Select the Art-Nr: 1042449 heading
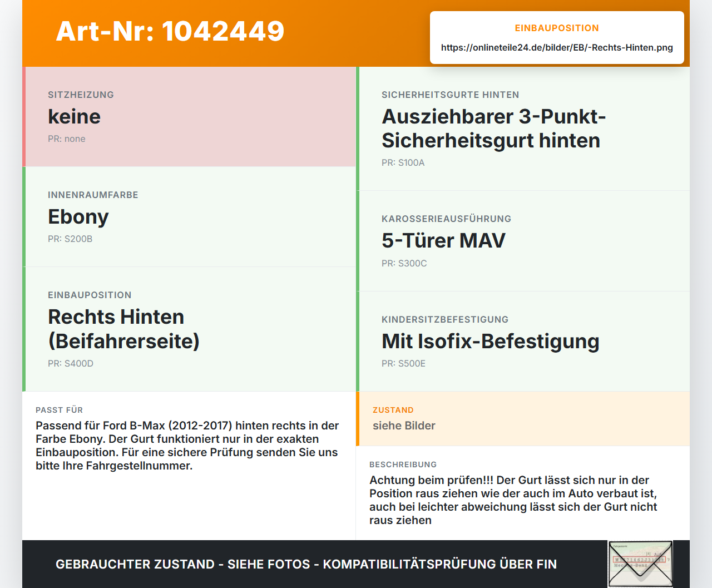Viewport: 712px width, 588px height. pos(170,31)
